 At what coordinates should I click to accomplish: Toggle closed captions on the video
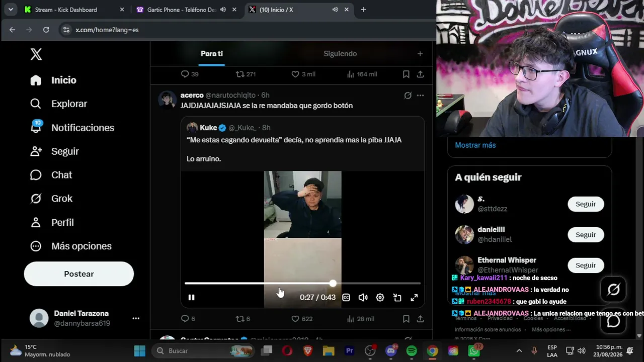point(346,298)
